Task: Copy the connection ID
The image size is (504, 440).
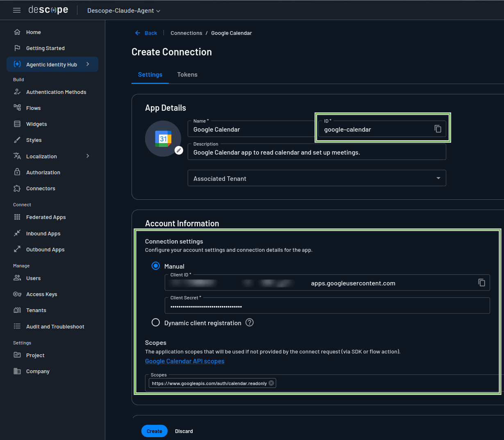Action: click(438, 129)
